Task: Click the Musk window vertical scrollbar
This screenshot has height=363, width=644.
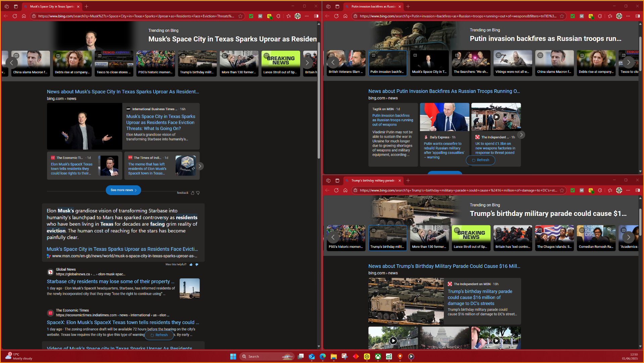Action: (x=319, y=101)
